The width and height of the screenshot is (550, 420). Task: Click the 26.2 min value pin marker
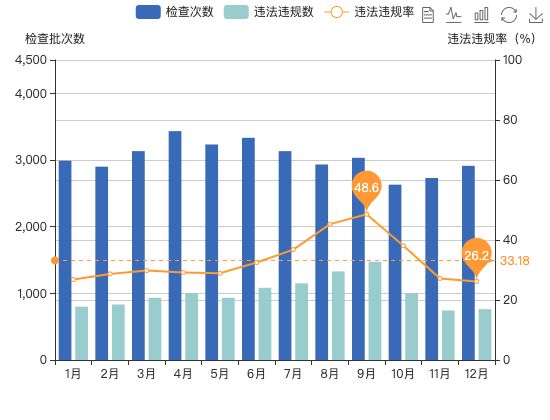476,256
